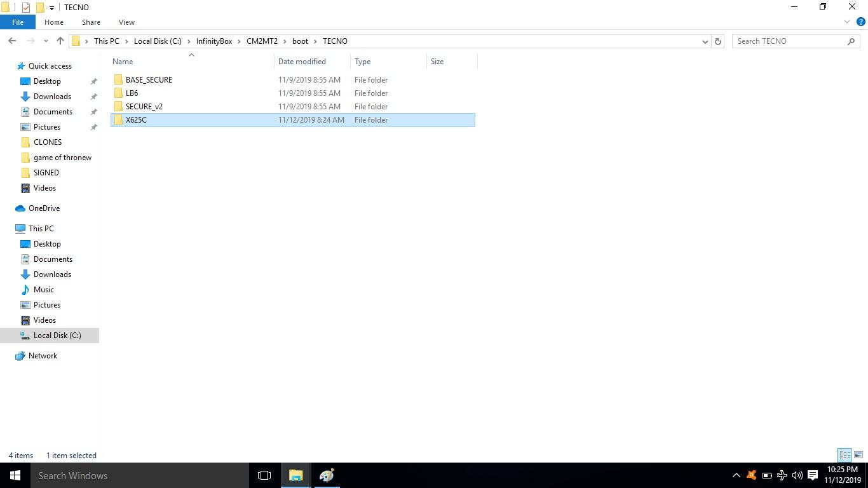Go up one folder level
868x488 pixels.
pos(60,41)
